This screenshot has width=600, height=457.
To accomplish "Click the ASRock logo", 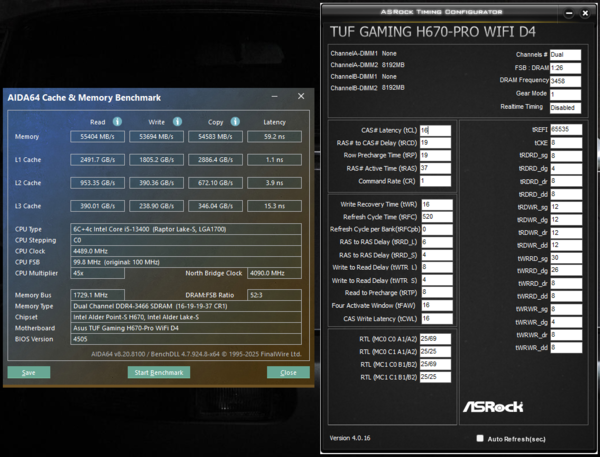I will click(x=493, y=407).
